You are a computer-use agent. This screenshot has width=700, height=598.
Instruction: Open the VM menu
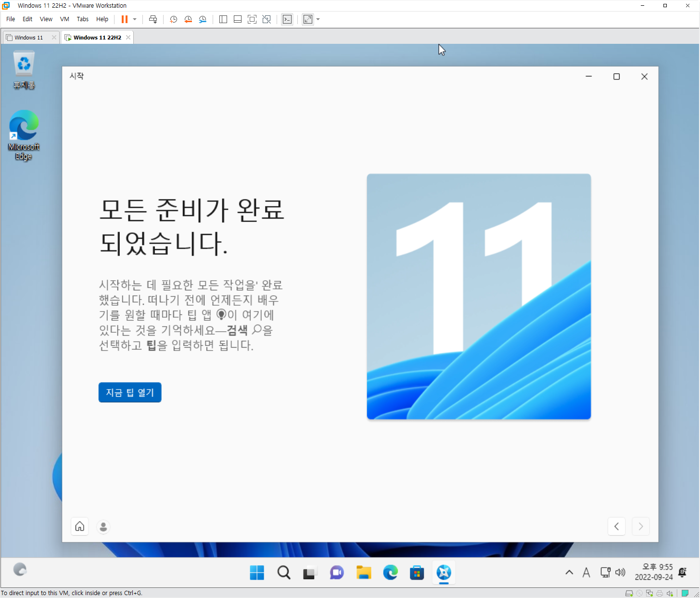point(64,19)
